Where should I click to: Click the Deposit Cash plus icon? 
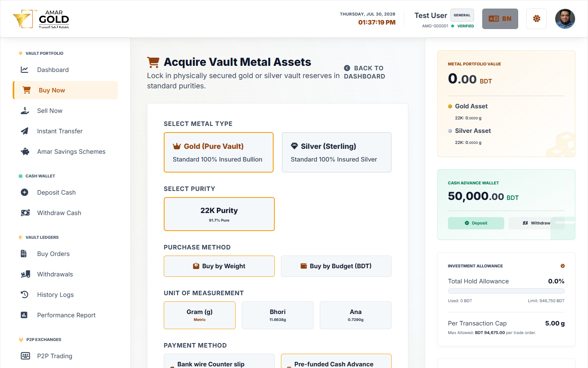[x=24, y=192]
